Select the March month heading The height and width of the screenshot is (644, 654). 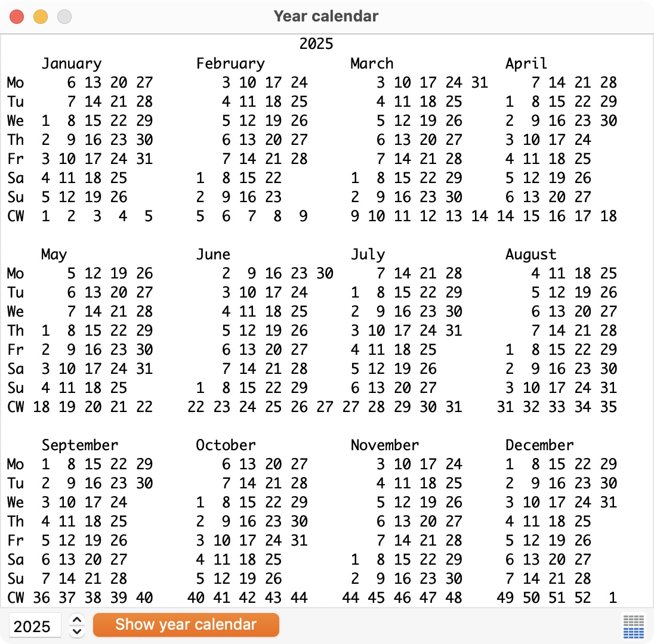pos(372,63)
